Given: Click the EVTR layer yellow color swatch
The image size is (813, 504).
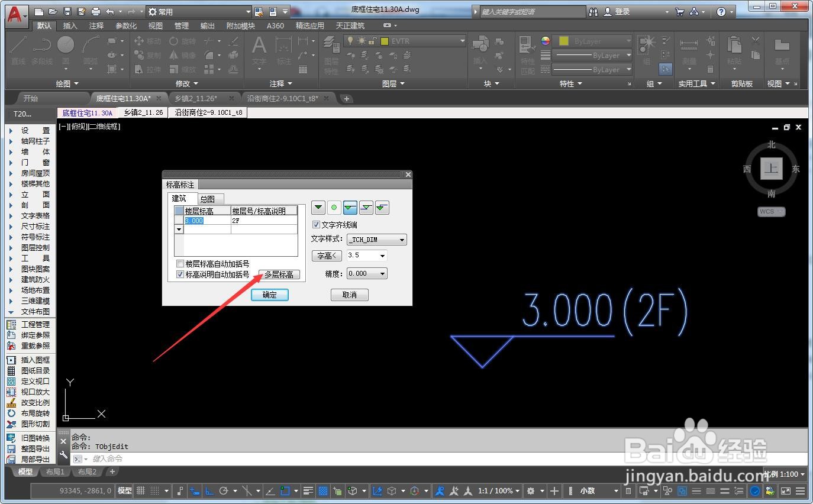Looking at the screenshot, I should (x=385, y=41).
